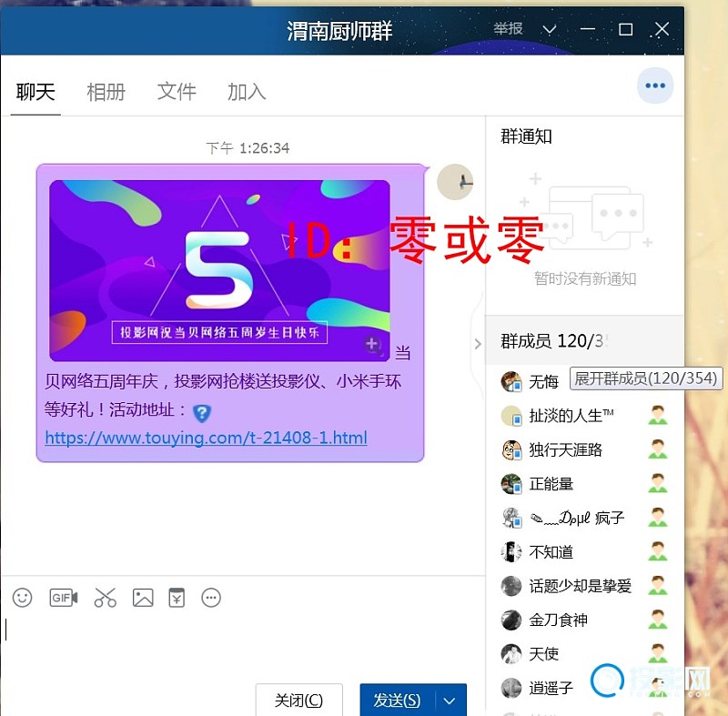The height and width of the screenshot is (716, 728).
Task: Select member name 天使
Action: click(x=543, y=654)
